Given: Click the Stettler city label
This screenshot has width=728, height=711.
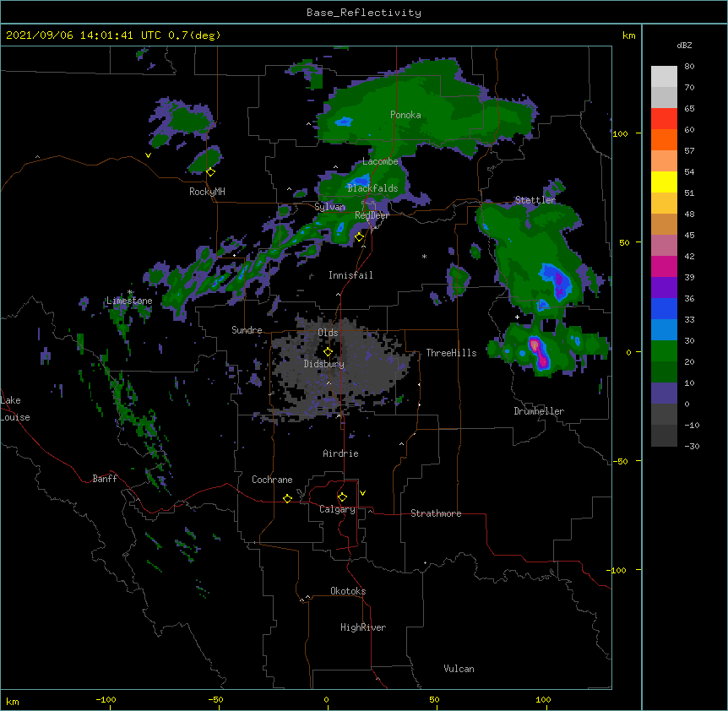Looking at the screenshot, I should [x=535, y=200].
